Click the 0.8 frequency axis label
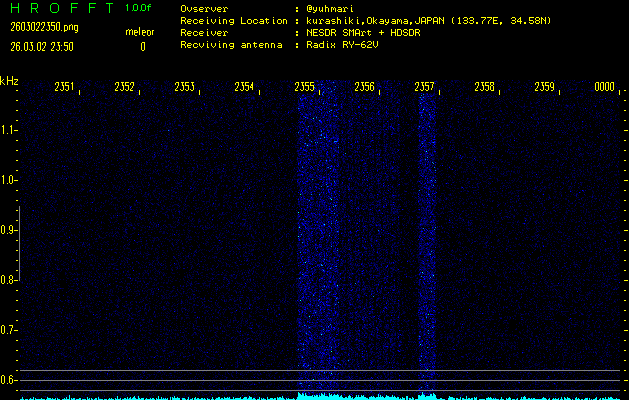 click(x=7, y=280)
